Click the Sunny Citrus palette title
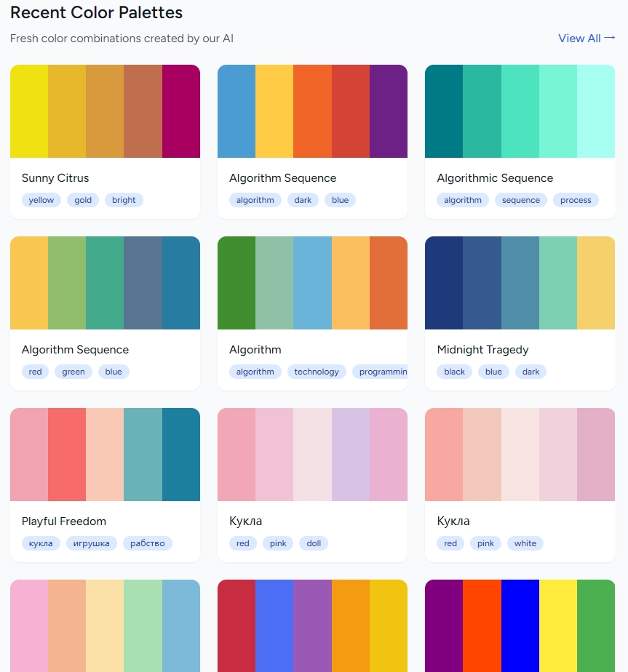The width and height of the screenshot is (628, 672). [55, 177]
